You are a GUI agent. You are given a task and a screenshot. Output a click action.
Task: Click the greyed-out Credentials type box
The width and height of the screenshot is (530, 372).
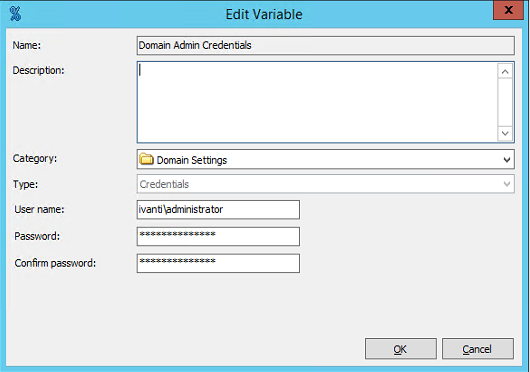[326, 184]
